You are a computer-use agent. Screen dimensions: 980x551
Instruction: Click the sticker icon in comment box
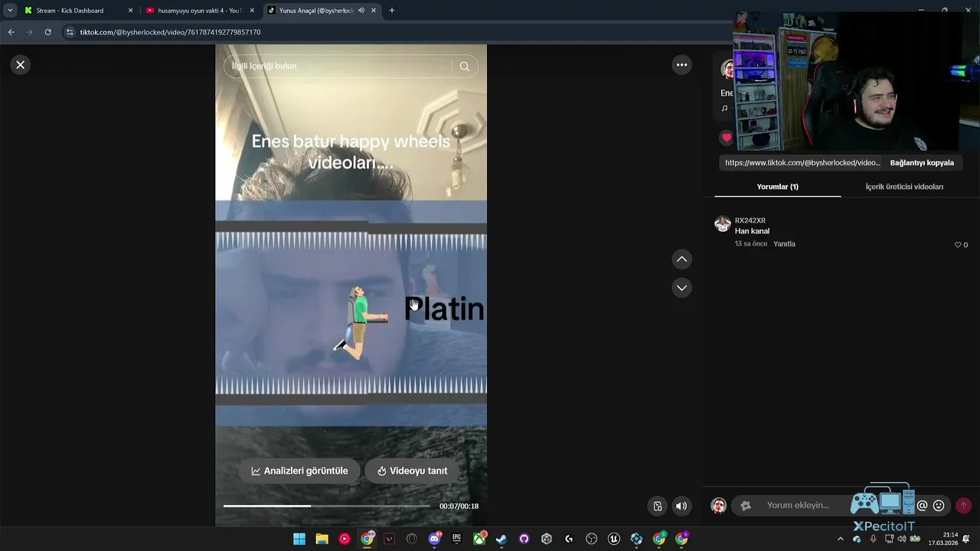pos(746,506)
